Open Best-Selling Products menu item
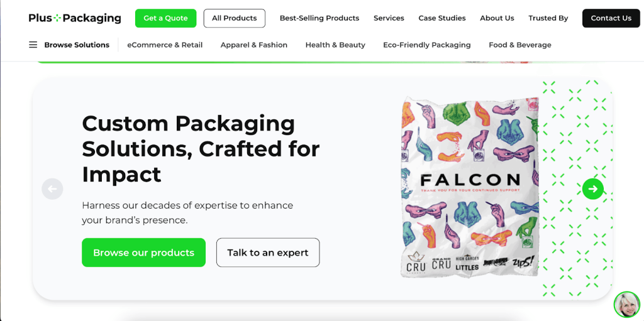644x321 pixels. 319,18
